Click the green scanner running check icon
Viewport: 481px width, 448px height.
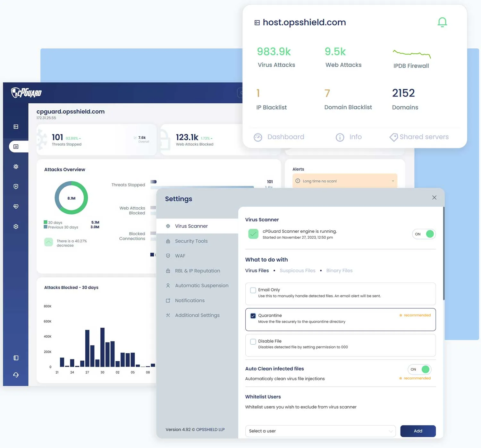click(253, 234)
